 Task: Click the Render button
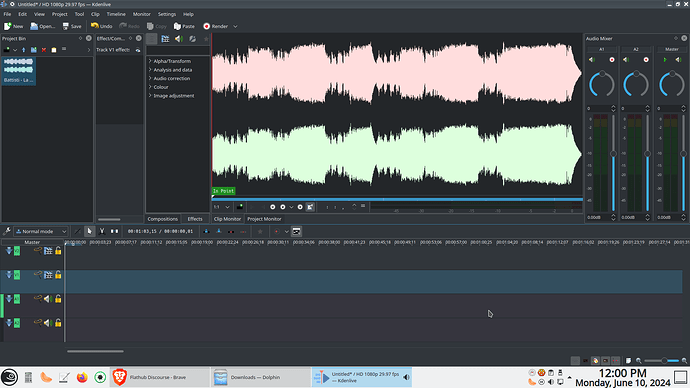[216, 26]
